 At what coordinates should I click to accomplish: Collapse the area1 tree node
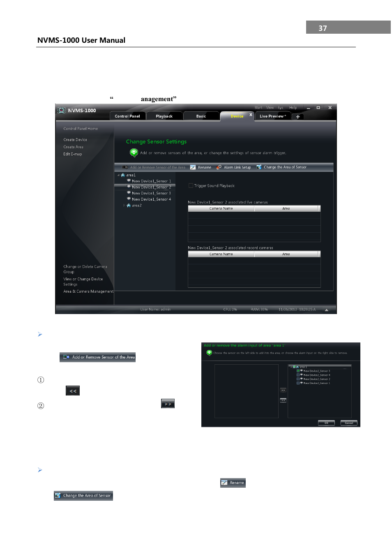[118, 175]
